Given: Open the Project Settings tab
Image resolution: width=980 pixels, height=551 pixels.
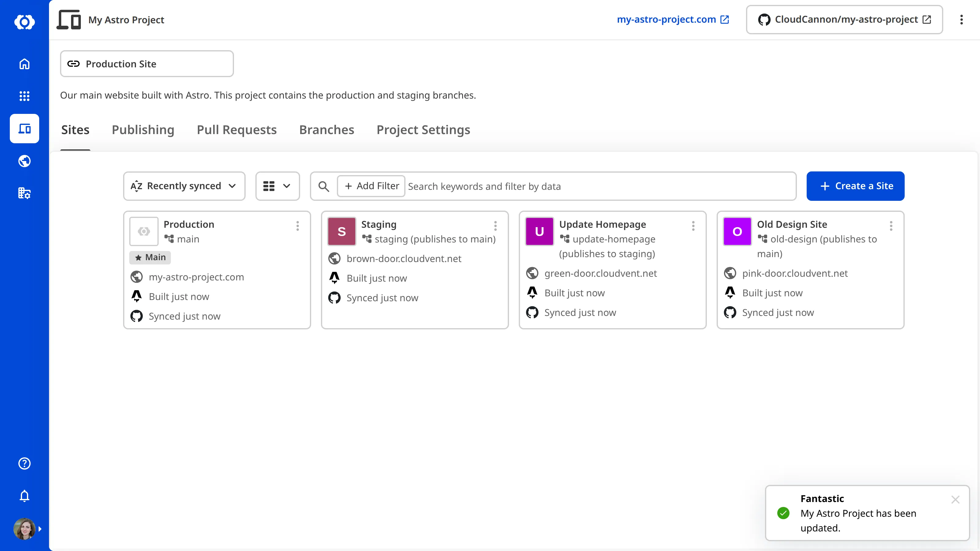Looking at the screenshot, I should 424,130.
